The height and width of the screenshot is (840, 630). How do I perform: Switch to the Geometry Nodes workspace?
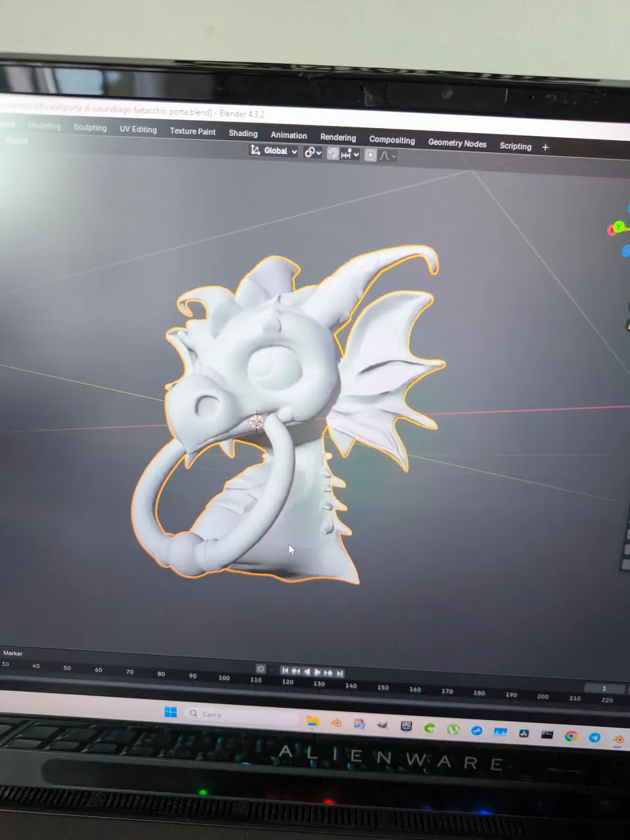(x=457, y=143)
